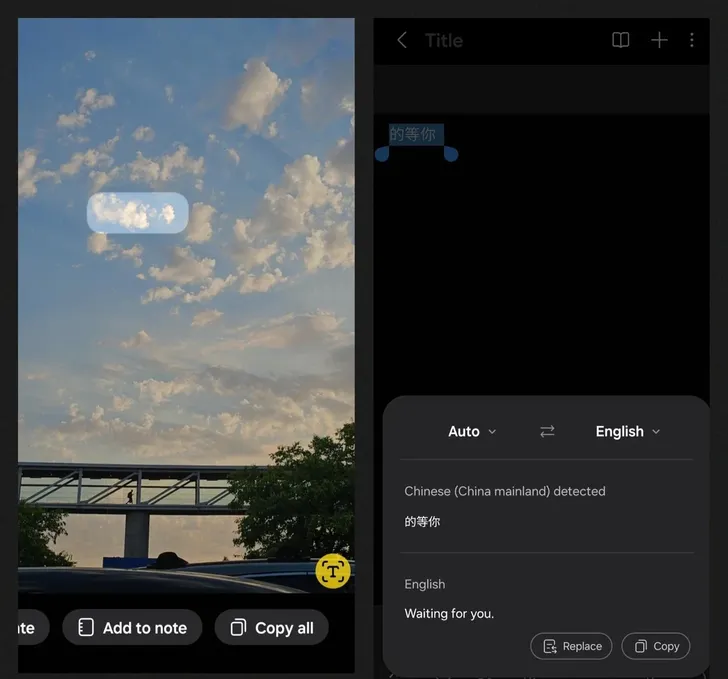Image resolution: width=728 pixels, height=679 pixels.
Task: Swap the Auto and English translation languages
Action: [x=547, y=431]
